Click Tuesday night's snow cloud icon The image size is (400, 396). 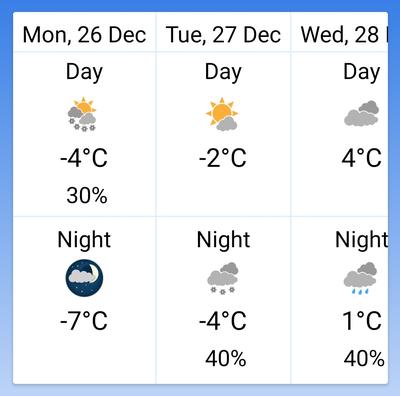pos(223,278)
